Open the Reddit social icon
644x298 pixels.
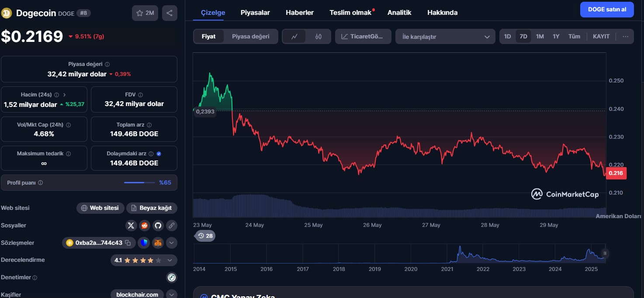[x=145, y=226]
